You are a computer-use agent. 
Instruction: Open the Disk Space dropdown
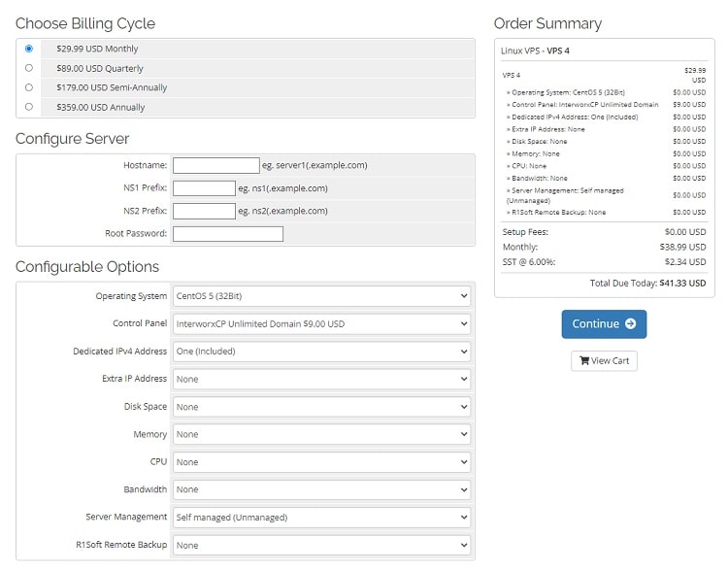321,407
